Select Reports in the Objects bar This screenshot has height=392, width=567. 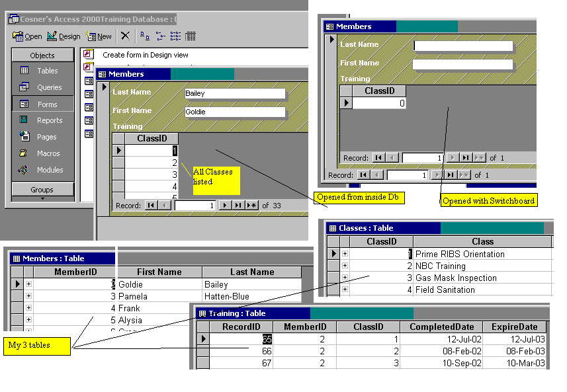click(x=42, y=120)
